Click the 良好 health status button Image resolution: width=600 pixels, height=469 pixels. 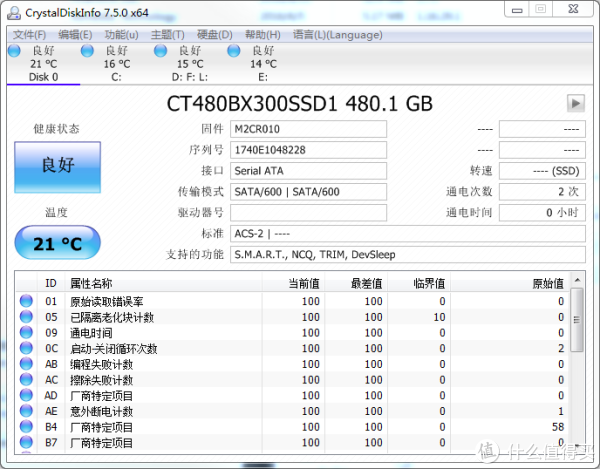point(58,167)
